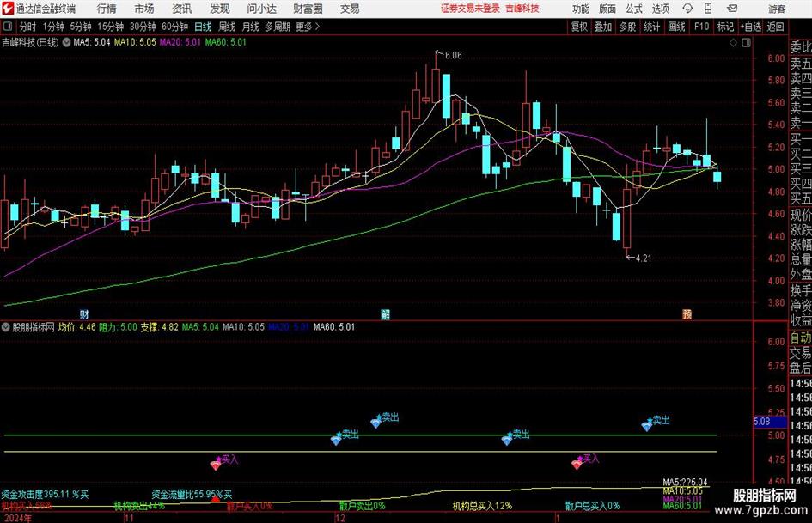Click the 多股 multi-stock button
This screenshot has height=523, width=812.
[627, 27]
